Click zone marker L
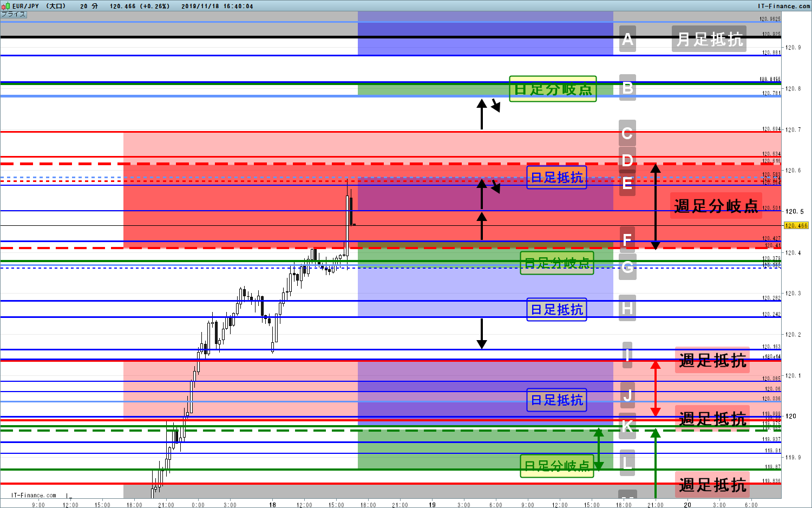Viewport: 812px width, 508px height. click(627, 463)
